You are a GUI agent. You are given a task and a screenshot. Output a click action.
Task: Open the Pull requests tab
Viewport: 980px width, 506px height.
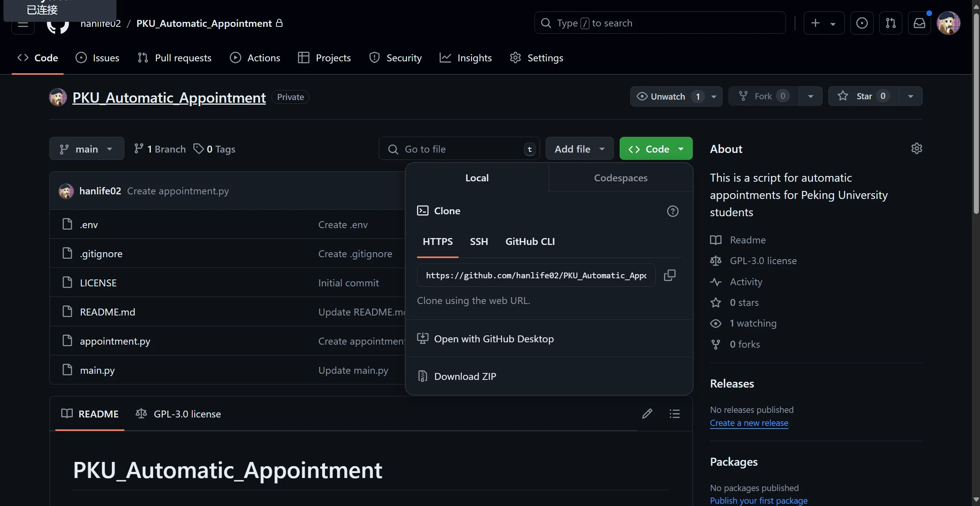click(x=175, y=58)
